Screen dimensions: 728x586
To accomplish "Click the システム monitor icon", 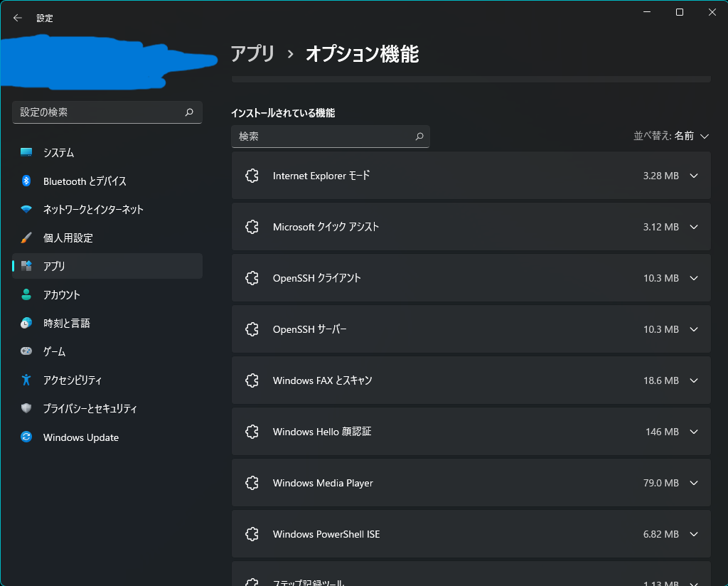I will [26, 152].
